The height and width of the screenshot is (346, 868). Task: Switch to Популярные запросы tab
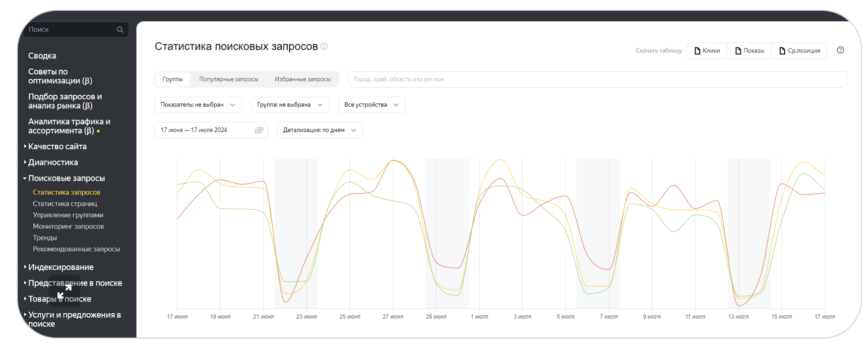(x=229, y=79)
